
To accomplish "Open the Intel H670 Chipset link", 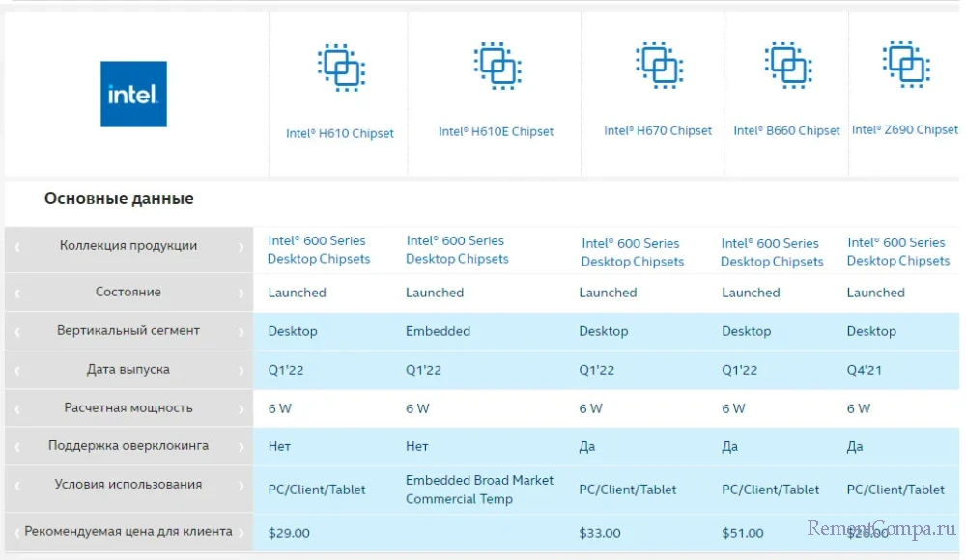I will pyautogui.click(x=658, y=131).
